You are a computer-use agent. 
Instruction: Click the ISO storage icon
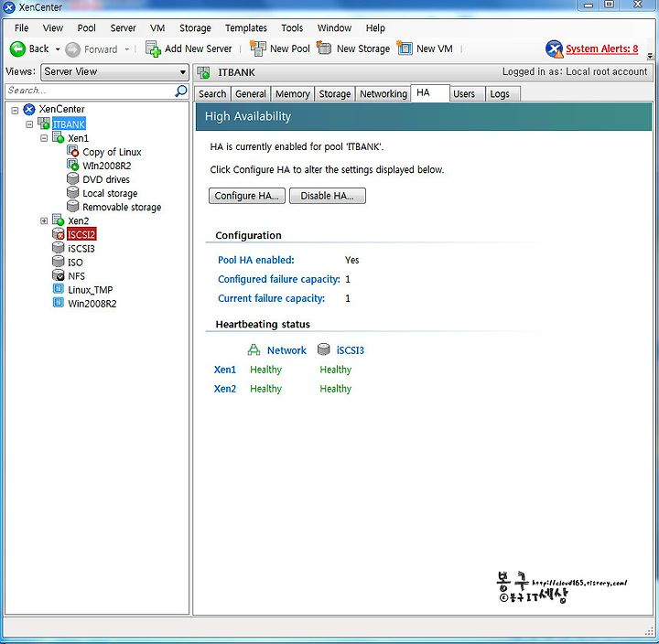(x=58, y=262)
